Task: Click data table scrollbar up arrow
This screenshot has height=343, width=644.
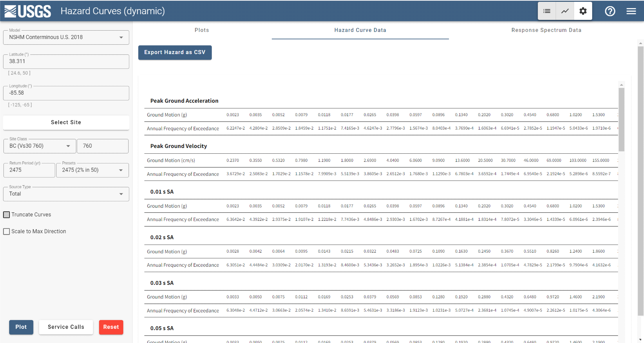Action: 621,85
